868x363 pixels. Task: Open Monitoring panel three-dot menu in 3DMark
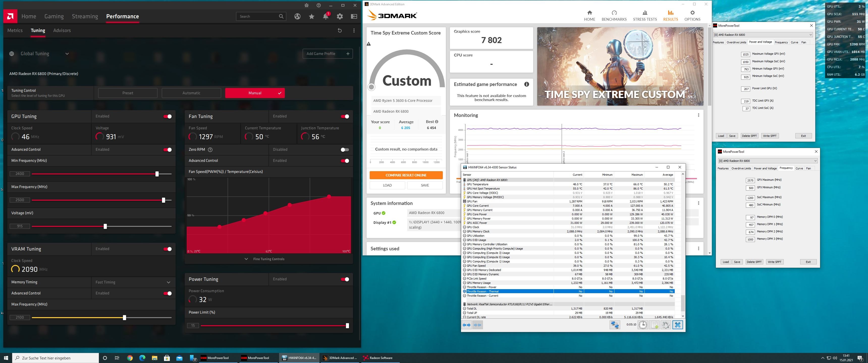(698, 115)
